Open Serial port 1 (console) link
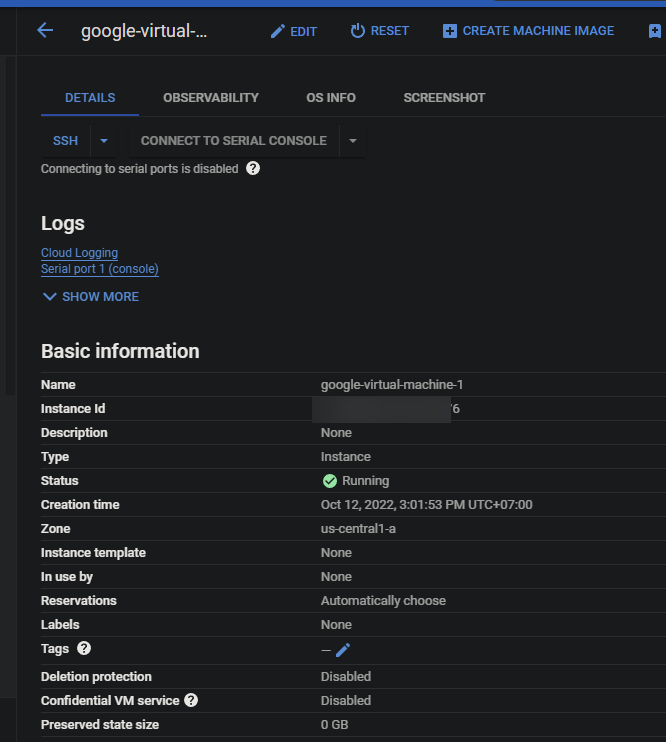 [100, 269]
